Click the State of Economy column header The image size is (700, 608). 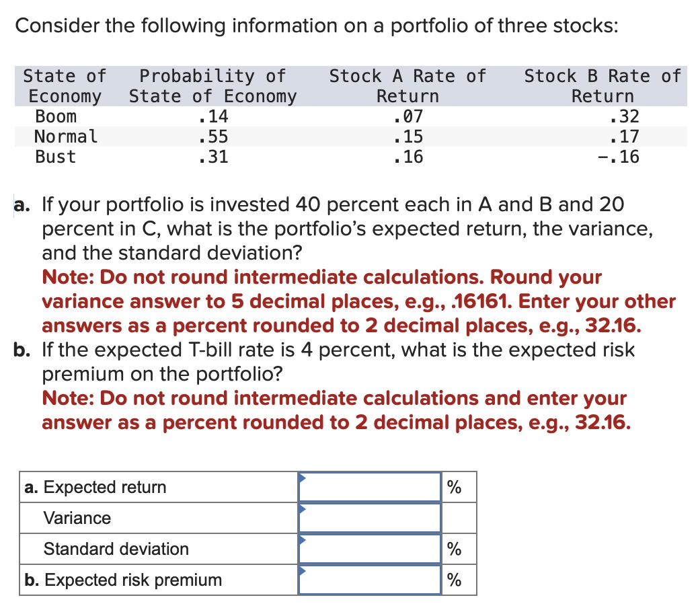(64, 86)
